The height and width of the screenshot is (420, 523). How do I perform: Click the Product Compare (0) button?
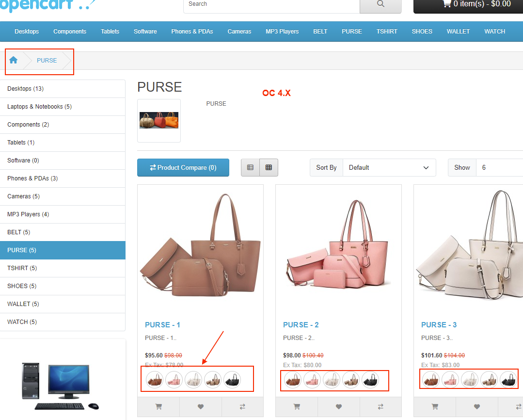point(183,167)
